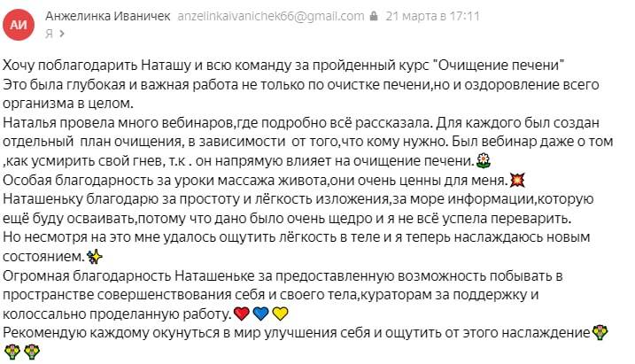Click the quoted course title "Очищение печени"

tap(499, 65)
